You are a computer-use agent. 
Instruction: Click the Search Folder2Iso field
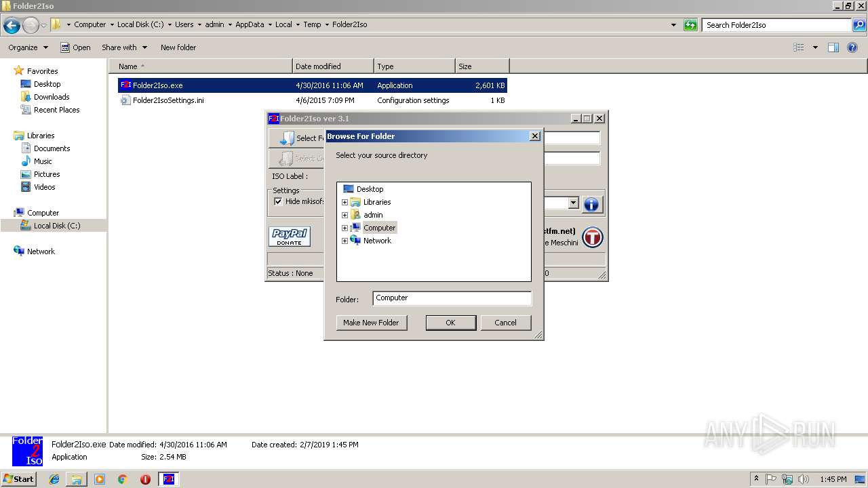tap(777, 25)
